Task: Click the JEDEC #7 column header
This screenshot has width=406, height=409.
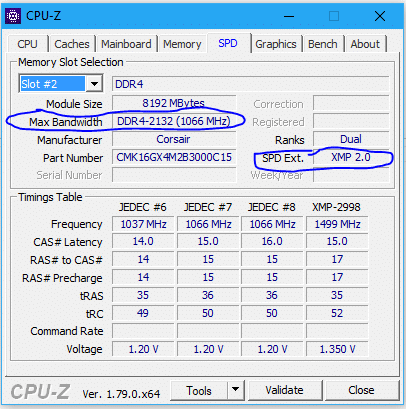Action: [208, 207]
